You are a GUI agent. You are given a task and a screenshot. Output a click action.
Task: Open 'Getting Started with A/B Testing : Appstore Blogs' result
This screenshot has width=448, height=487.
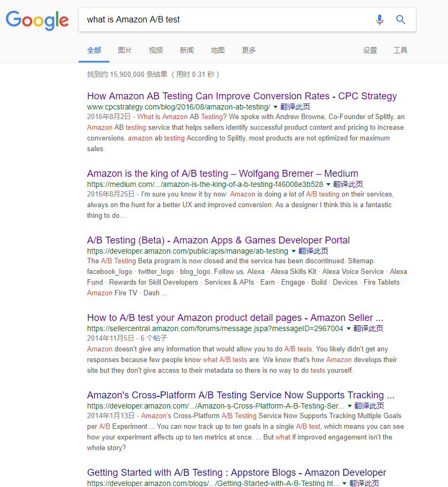pyautogui.click(x=237, y=473)
